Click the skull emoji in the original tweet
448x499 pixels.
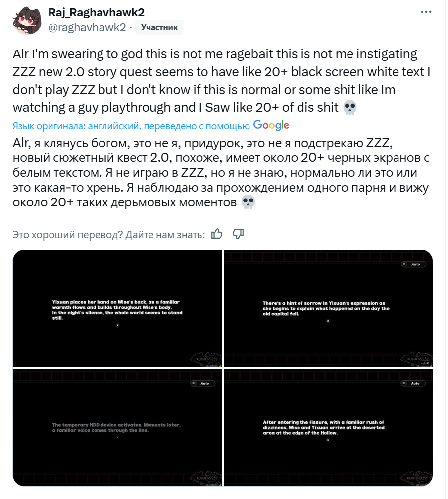tap(350, 107)
